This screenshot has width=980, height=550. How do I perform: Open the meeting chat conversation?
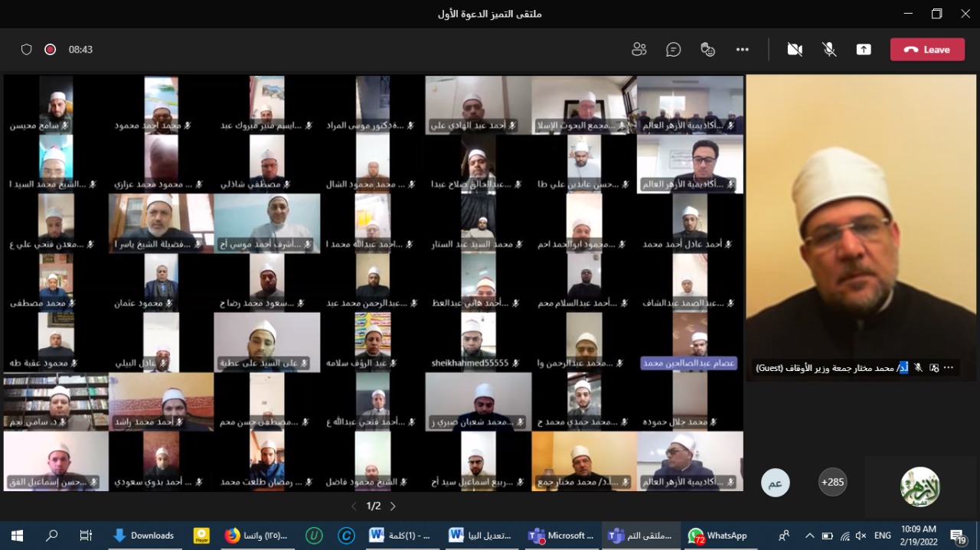[x=674, y=50]
